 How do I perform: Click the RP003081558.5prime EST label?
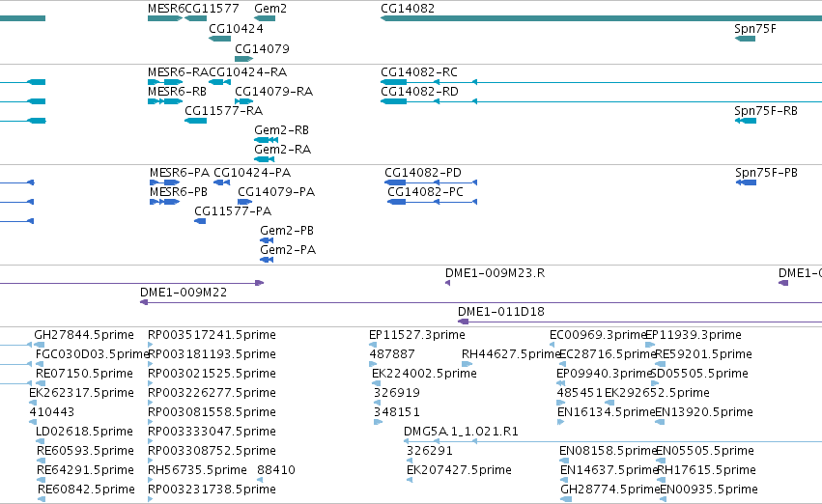[212, 412]
